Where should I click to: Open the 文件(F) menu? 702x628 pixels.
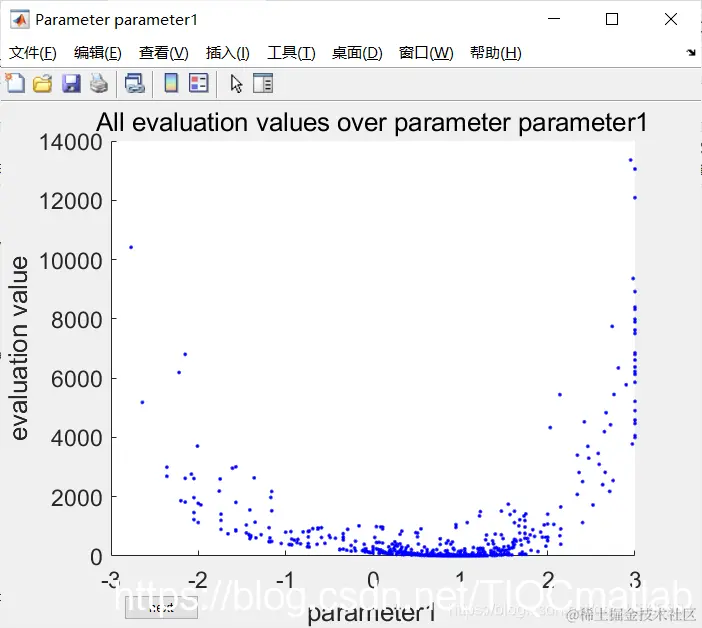tap(33, 53)
